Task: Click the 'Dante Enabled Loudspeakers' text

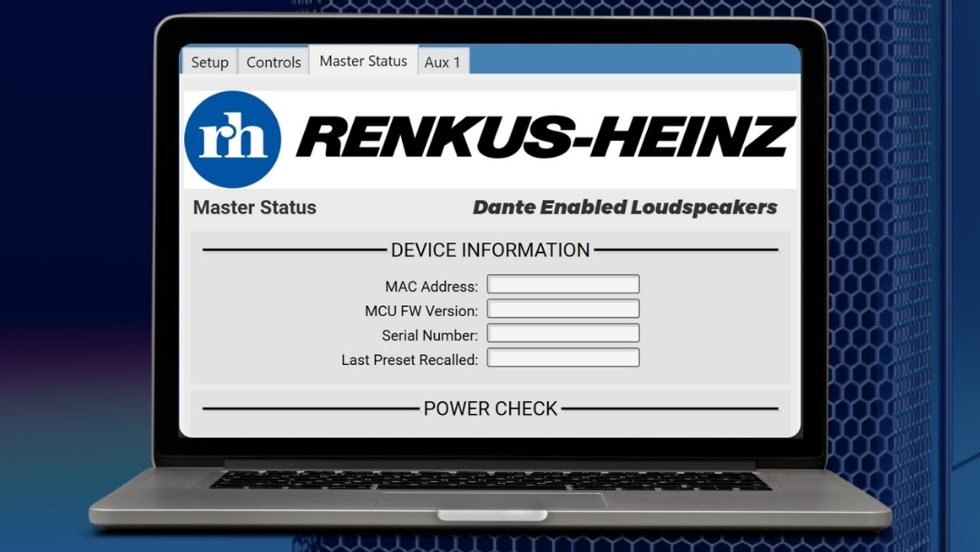Action: point(625,207)
